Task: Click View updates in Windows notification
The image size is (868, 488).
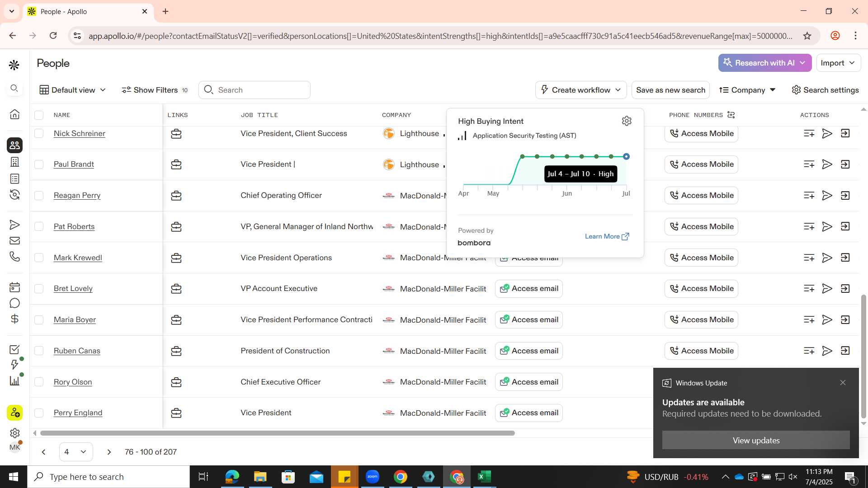Action: [756, 440]
